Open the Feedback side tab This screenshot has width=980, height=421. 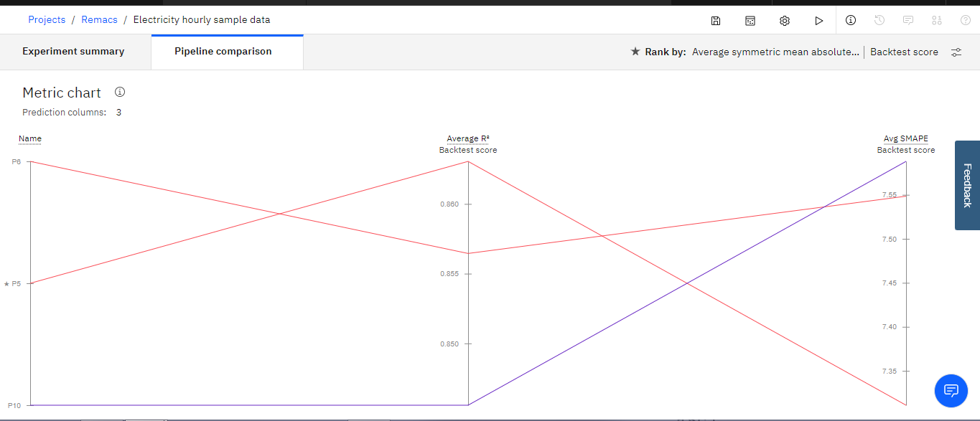pyautogui.click(x=967, y=185)
